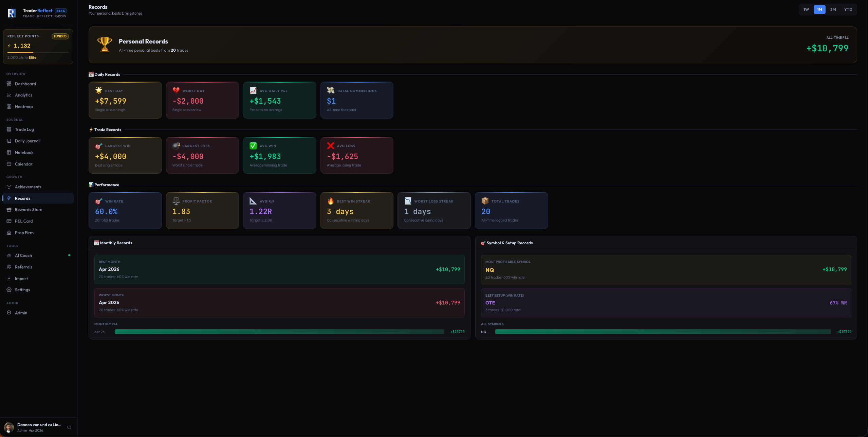Viewport: 868px width, 437px height.
Task: Click the Most Profitable Symbol NQ card
Action: click(666, 270)
